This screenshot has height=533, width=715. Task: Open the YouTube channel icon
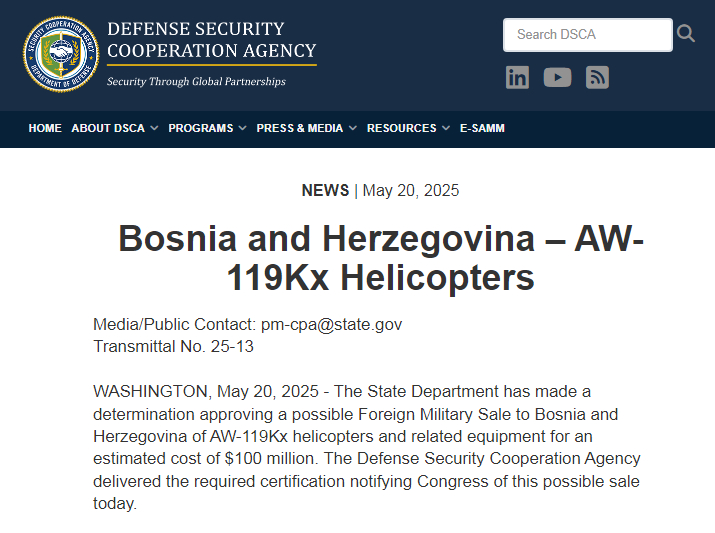tap(557, 78)
